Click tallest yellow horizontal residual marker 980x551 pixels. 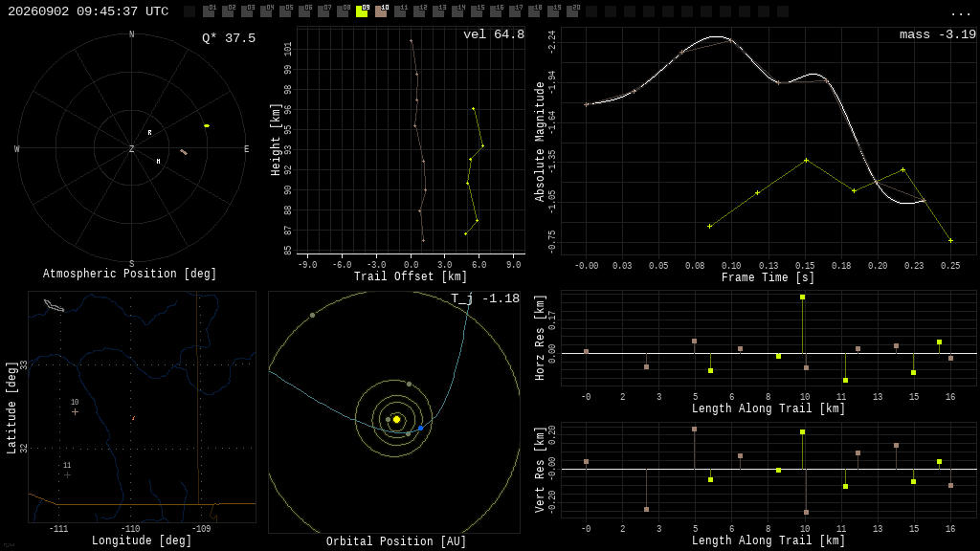(x=803, y=298)
